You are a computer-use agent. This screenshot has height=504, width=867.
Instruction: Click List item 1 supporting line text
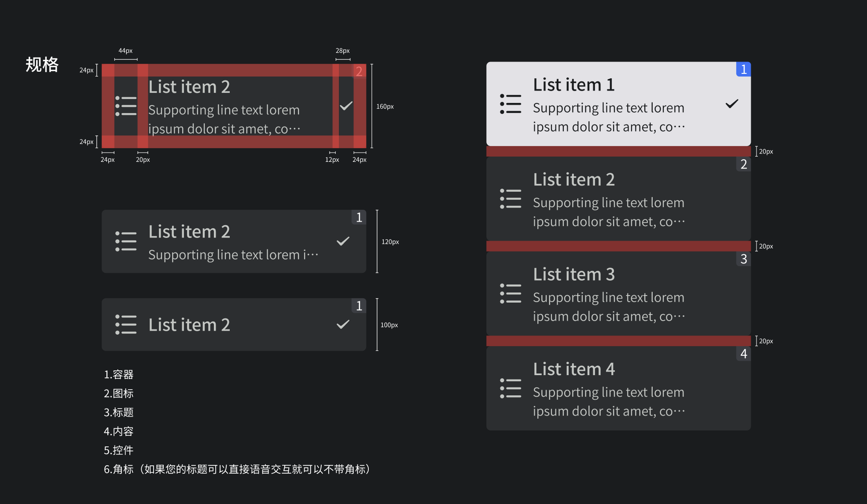pyautogui.click(x=609, y=117)
